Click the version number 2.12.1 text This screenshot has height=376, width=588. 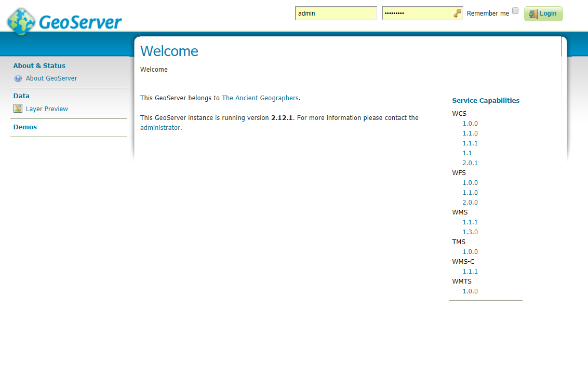[x=282, y=118]
